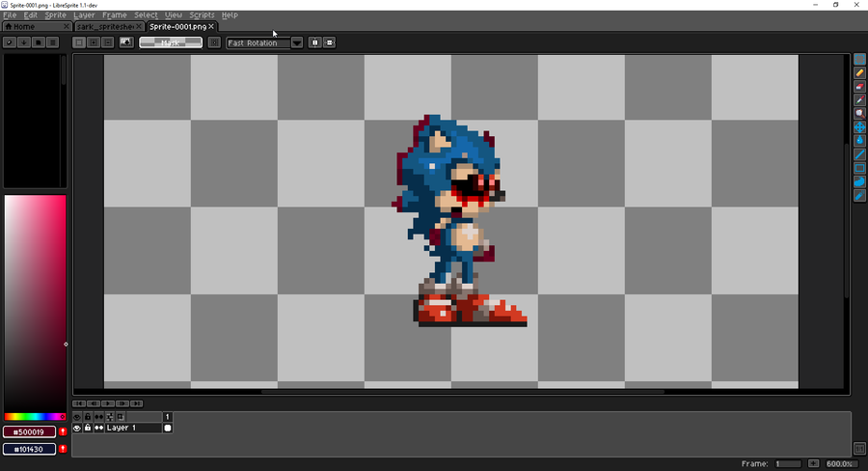The width and height of the screenshot is (868, 471).
Task: Open the Frame menu
Action: point(115,15)
